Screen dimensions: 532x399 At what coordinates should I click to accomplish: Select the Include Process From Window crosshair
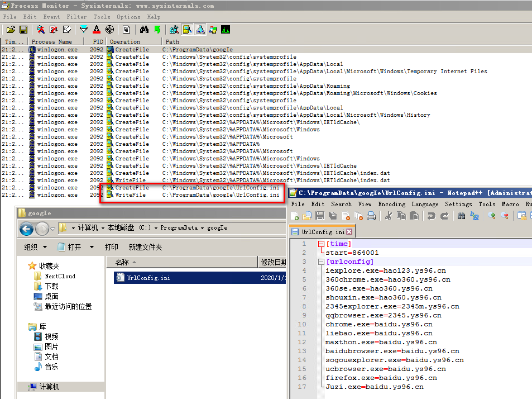[x=109, y=30]
